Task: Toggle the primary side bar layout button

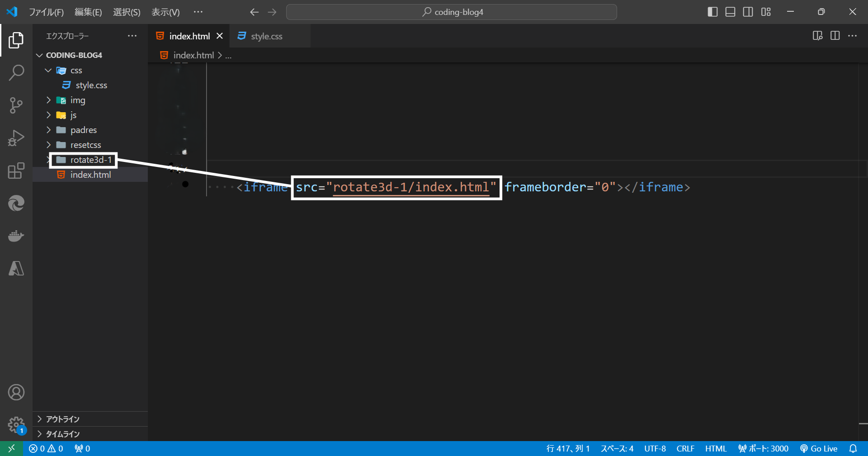Action: (x=712, y=12)
